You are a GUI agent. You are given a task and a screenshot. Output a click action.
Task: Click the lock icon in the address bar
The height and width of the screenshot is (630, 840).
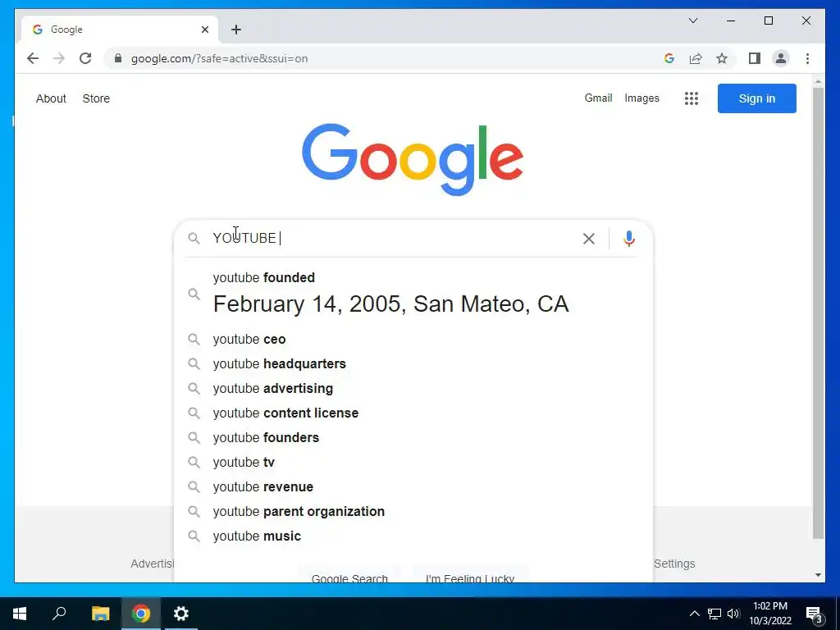coord(118,58)
